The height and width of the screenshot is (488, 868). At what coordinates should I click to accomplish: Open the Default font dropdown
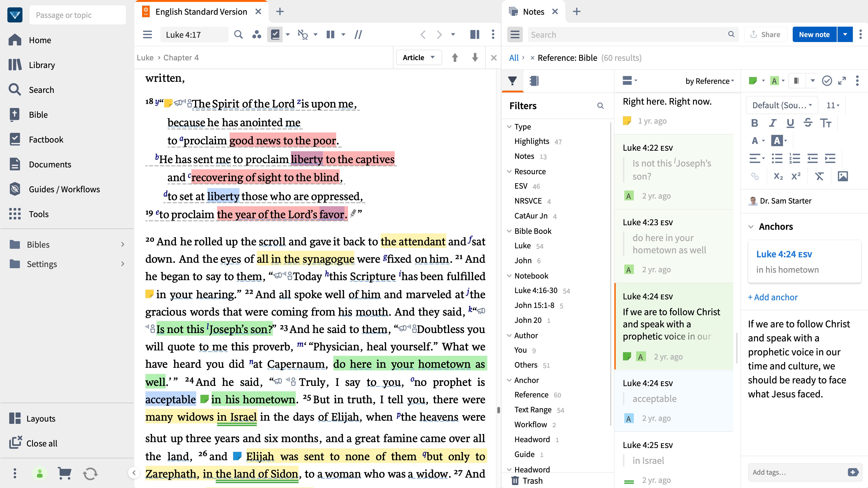(x=782, y=105)
